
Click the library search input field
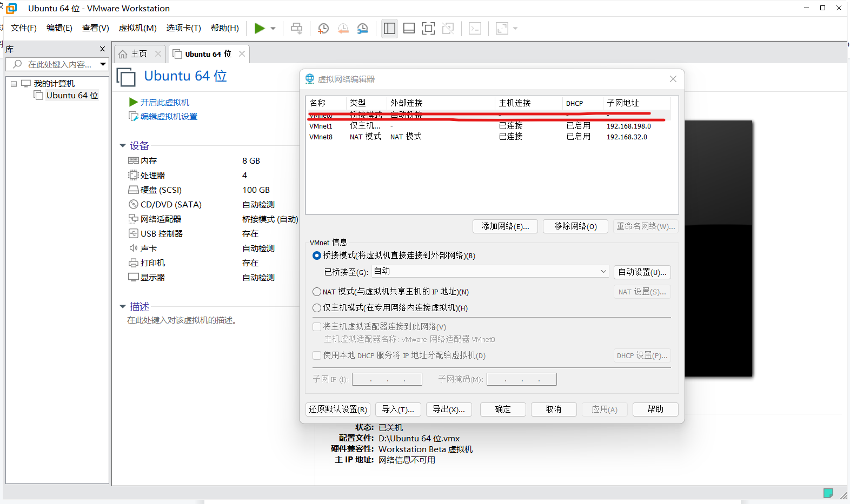(x=52, y=64)
